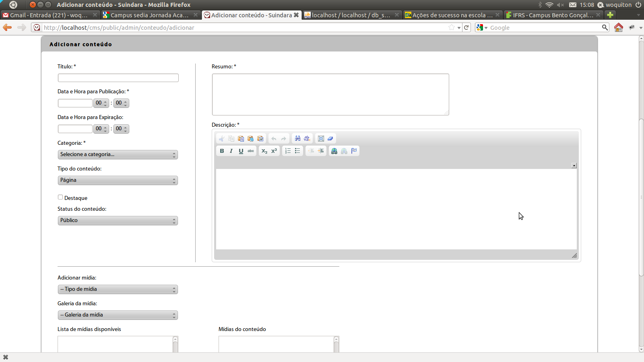Image resolution: width=644 pixels, height=362 pixels.
Task: Open the Wi-Fi network indicator
Action: (549, 5)
